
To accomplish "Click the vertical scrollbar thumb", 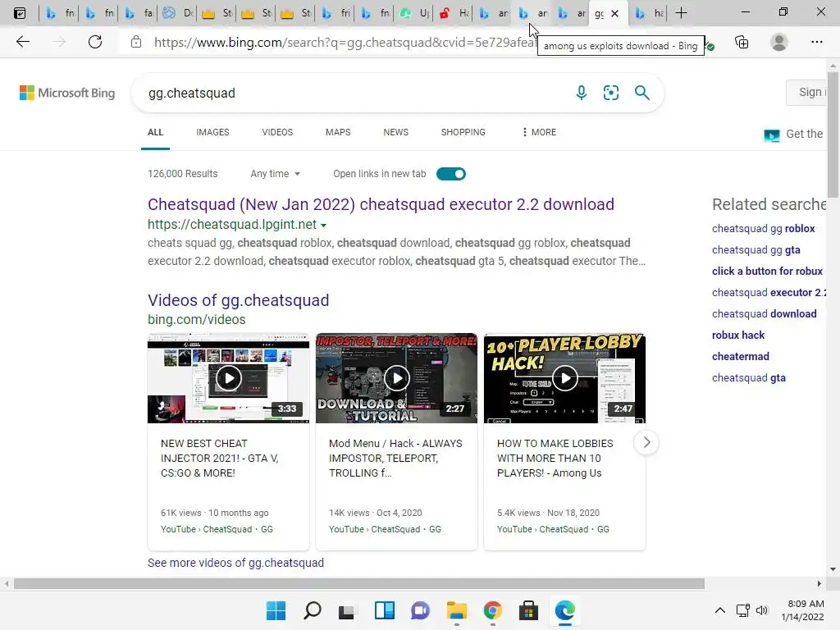I will [x=833, y=134].
